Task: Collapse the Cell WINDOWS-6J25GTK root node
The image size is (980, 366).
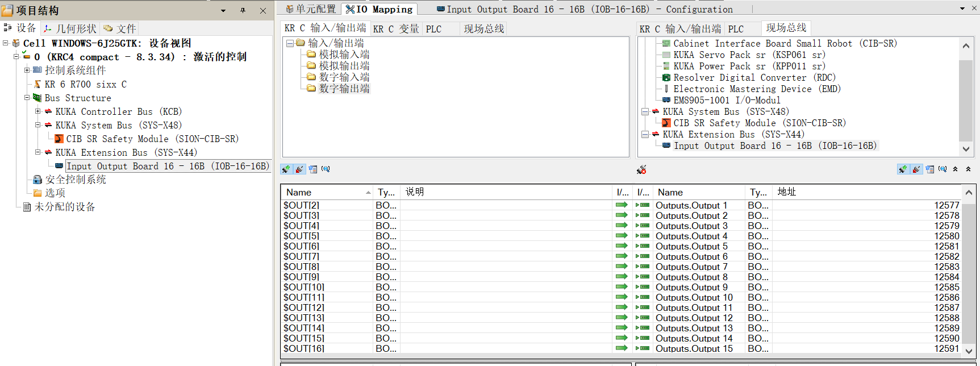Action: pyautogui.click(x=5, y=43)
